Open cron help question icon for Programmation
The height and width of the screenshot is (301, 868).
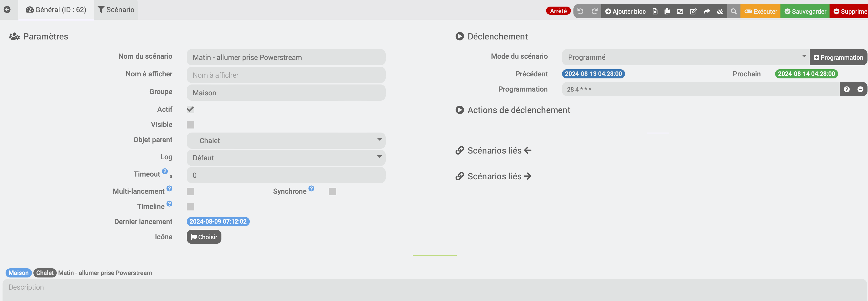tap(847, 89)
